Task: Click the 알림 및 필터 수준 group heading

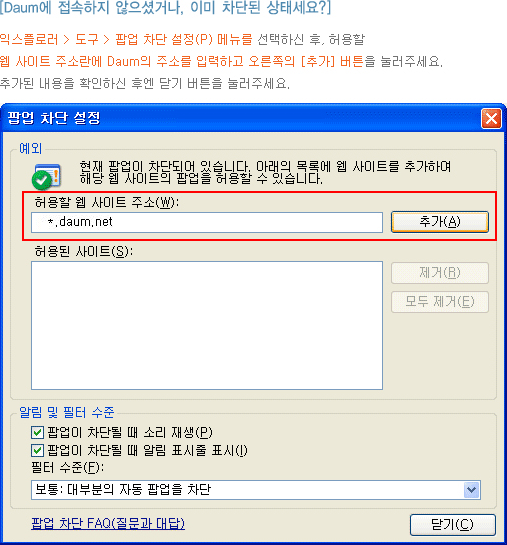Action: pos(66,412)
